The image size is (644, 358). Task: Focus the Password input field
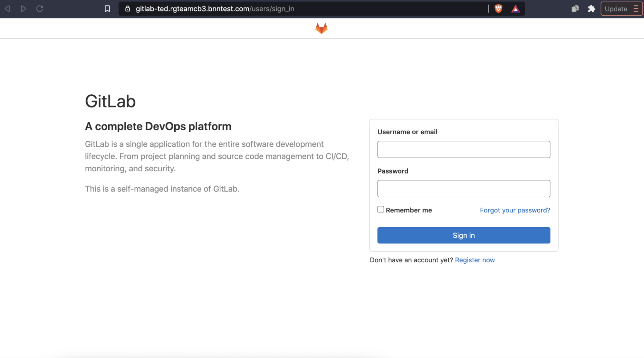tap(463, 189)
